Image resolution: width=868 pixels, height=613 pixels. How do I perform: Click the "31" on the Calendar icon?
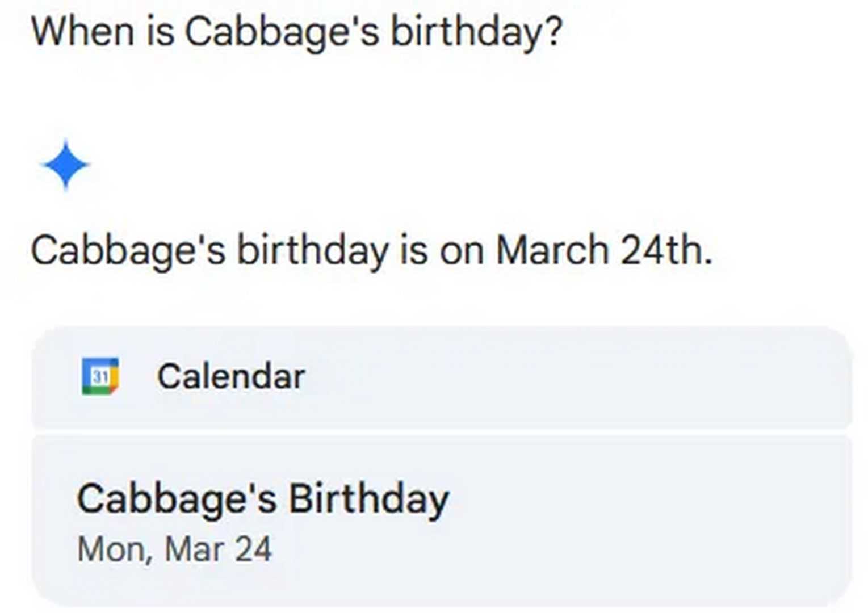point(100,376)
